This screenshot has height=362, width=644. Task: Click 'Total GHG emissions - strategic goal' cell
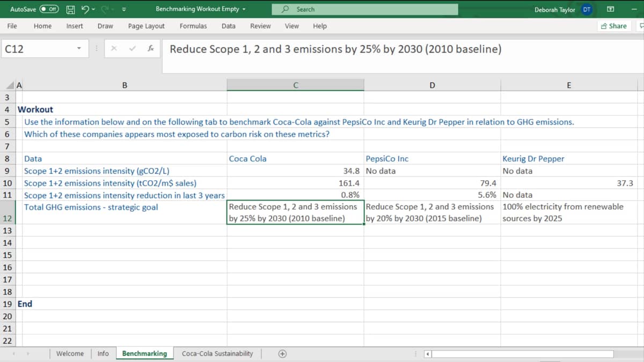[125, 212]
